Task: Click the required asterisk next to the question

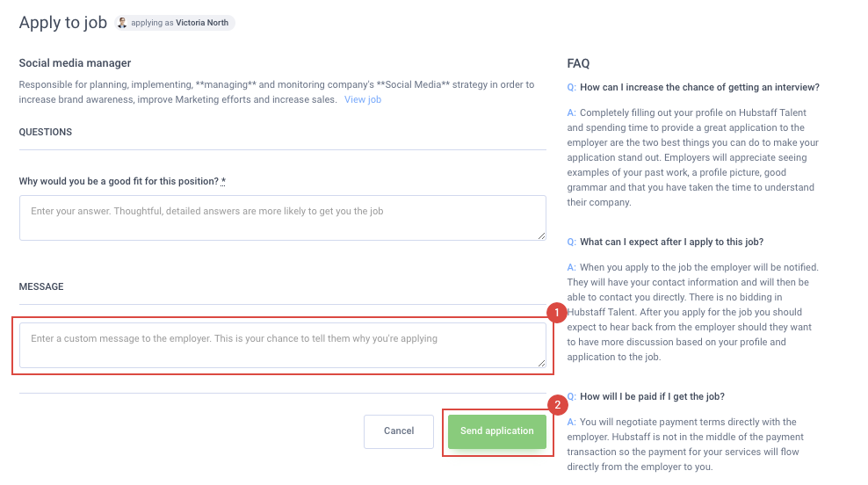Action: click(x=223, y=181)
